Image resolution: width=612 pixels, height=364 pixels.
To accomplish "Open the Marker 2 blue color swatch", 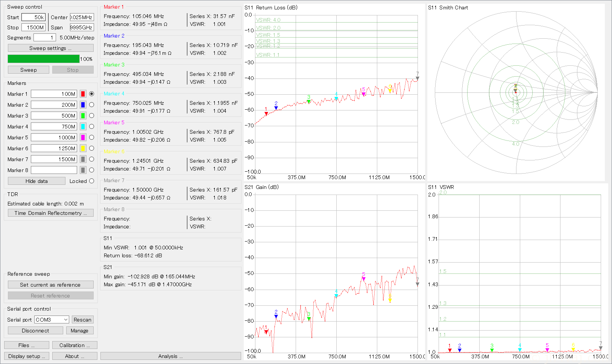I will pos(83,105).
